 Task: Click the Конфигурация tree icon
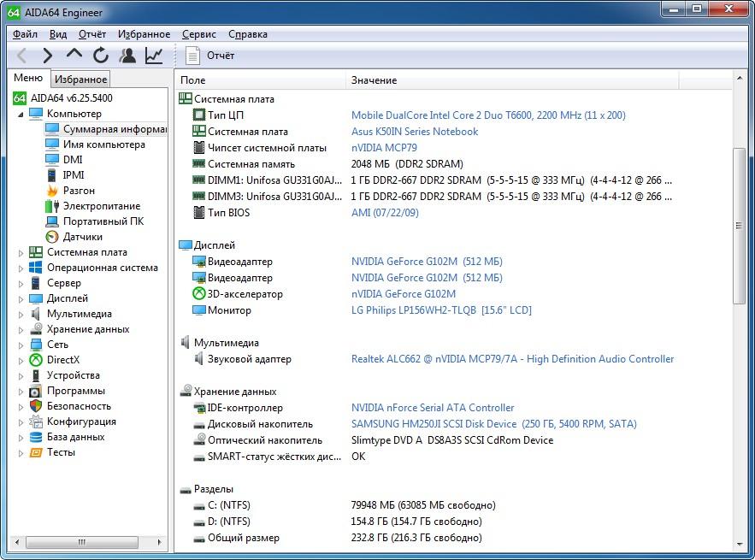pyautogui.click(x=36, y=421)
